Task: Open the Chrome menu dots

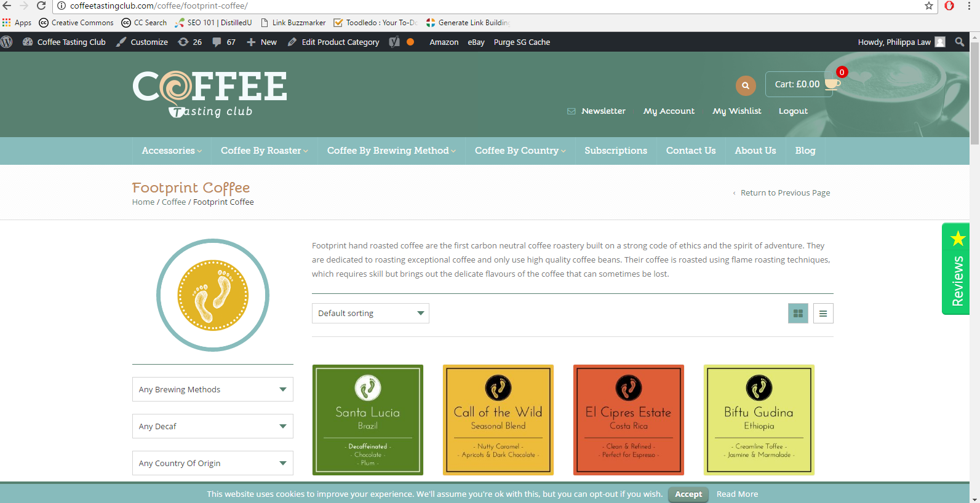Action: tap(969, 6)
